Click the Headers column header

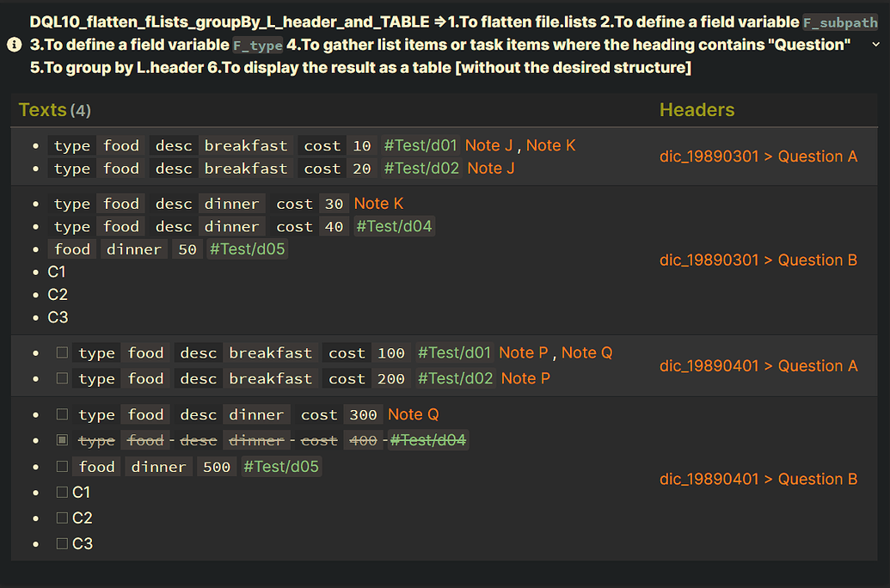[697, 110]
